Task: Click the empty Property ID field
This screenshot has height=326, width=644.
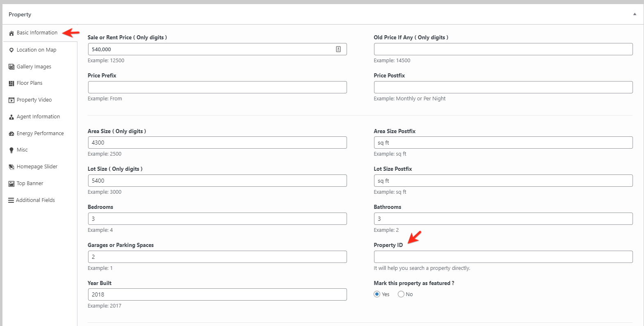Action: (x=503, y=257)
